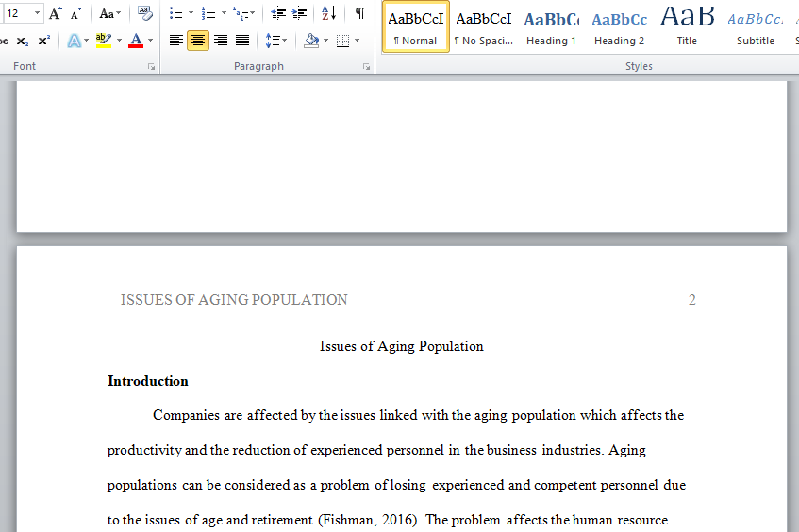Apply red font color

tap(136, 41)
